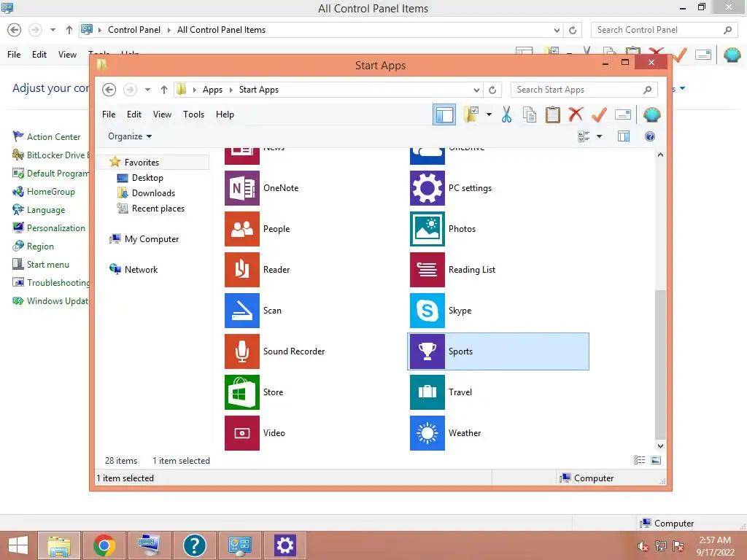Viewport: 747px width, 560px height.
Task: Expand the Control Panel address bar dropdown
Action: [557, 30]
